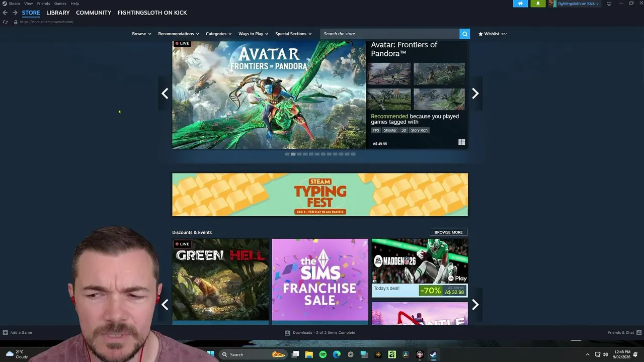Open the Friends & Chat icon
The image size is (644, 362).
click(638, 332)
